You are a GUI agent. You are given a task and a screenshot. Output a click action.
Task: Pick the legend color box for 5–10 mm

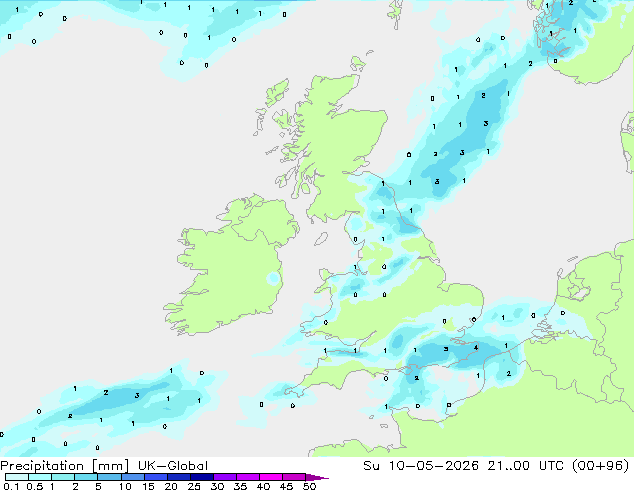[109, 477]
